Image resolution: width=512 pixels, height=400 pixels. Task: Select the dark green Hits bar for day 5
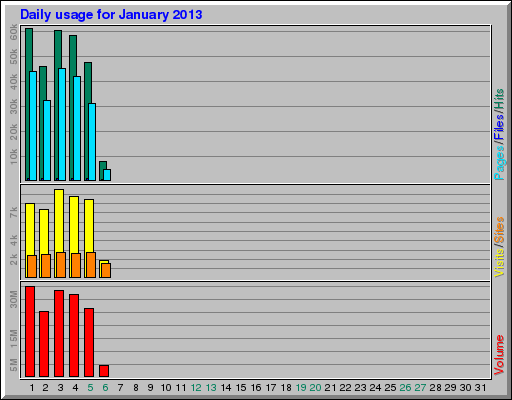click(x=88, y=121)
